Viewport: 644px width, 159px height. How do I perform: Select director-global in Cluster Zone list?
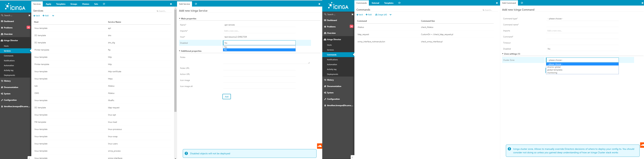(582, 67)
